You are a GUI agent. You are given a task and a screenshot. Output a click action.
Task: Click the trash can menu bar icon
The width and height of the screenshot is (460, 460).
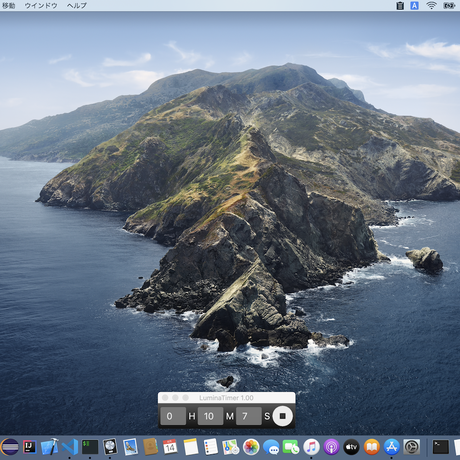pos(400,5)
